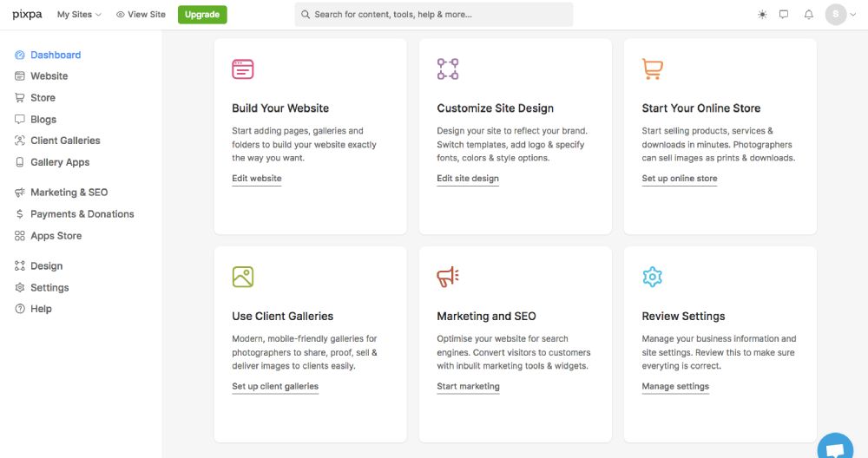Toggle the light/dark theme sun icon

(762, 15)
